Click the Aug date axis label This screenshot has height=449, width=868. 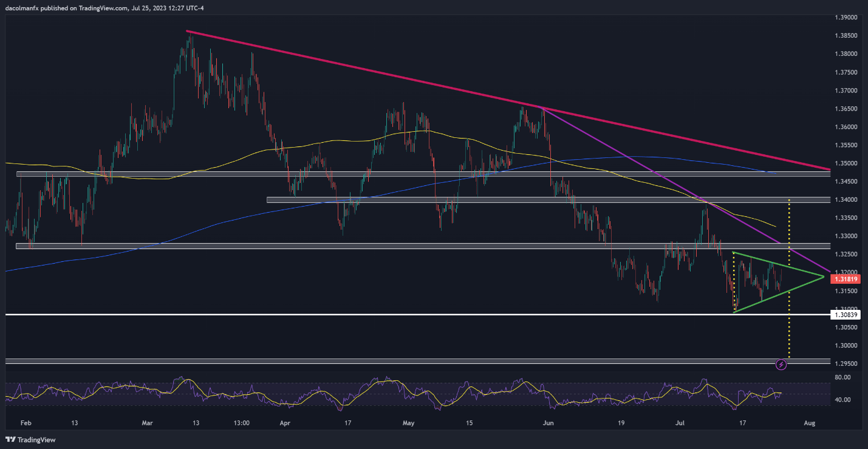coord(808,422)
